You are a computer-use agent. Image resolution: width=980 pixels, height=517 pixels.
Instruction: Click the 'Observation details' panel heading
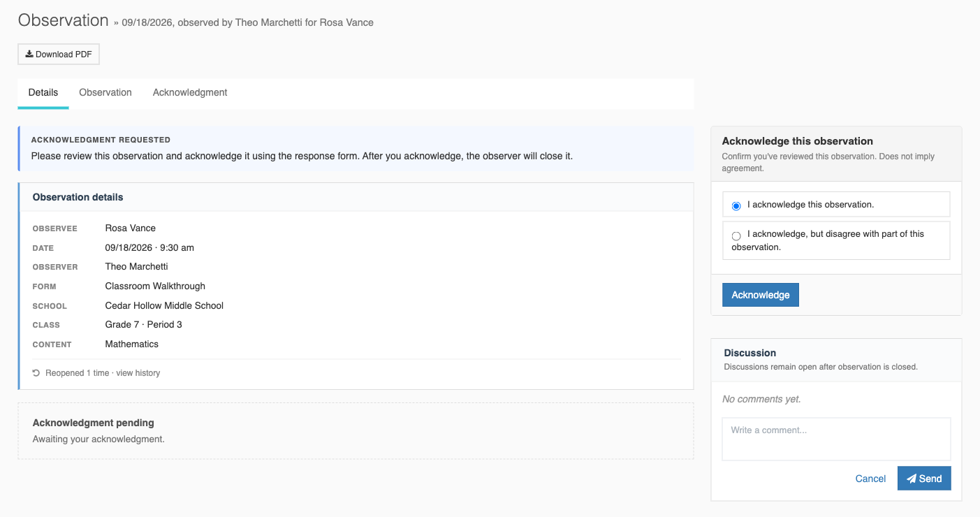click(78, 197)
